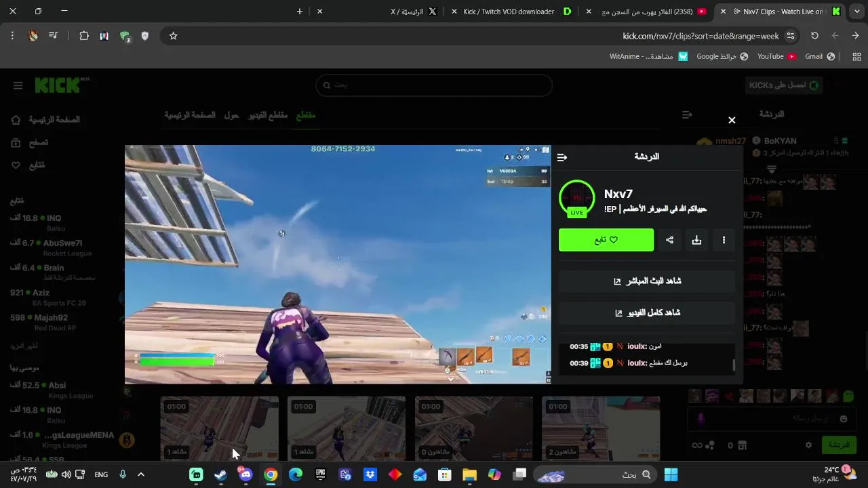
Task: Open the YouTube bookmark
Action: coord(776,56)
